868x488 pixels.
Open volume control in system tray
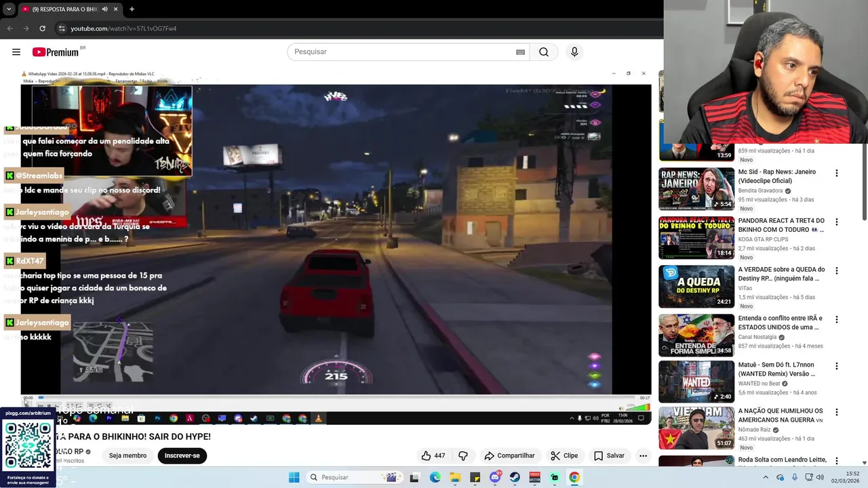coord(821,477)
